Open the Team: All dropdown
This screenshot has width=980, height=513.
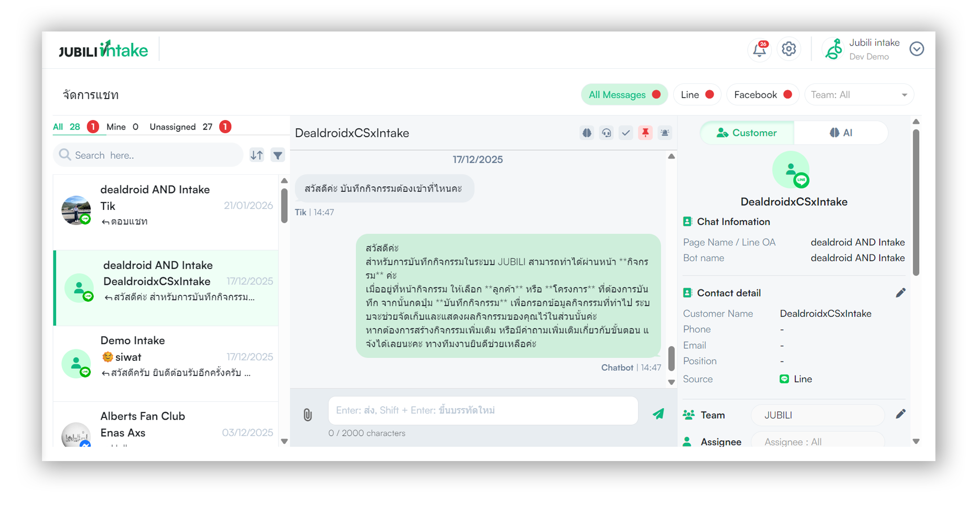click(858, 95)
